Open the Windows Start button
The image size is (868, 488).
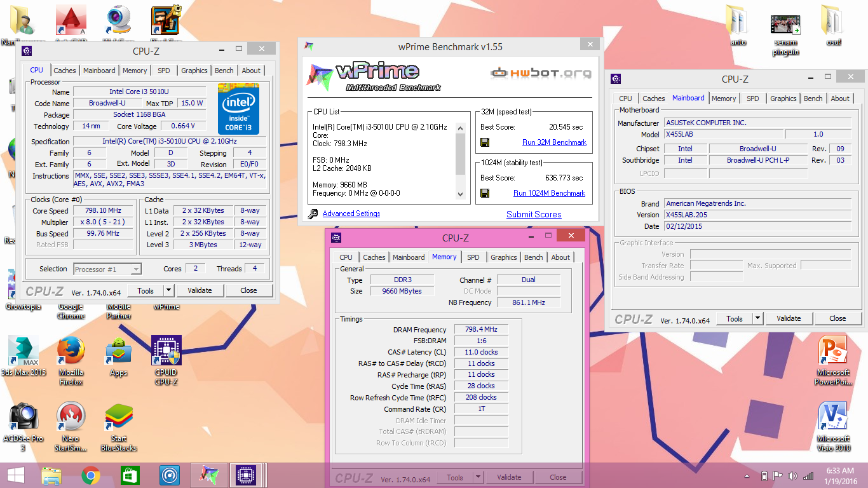(x=16, y=475)
